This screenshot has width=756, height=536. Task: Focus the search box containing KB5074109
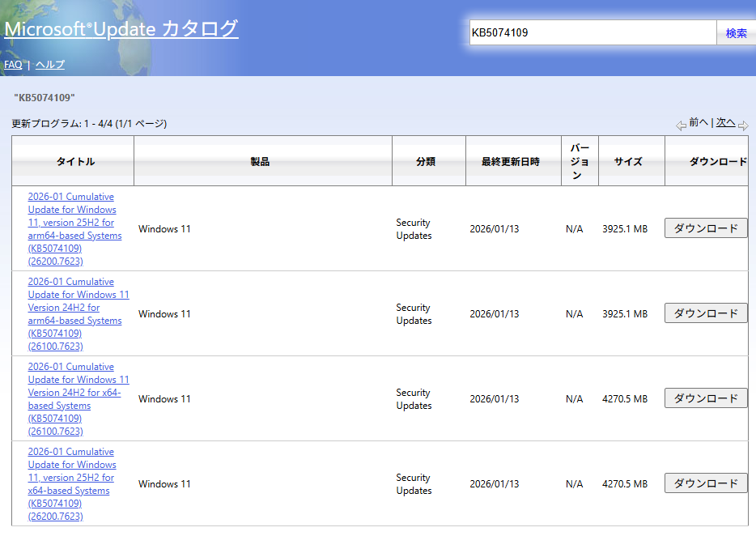click(x=592, y=33)
